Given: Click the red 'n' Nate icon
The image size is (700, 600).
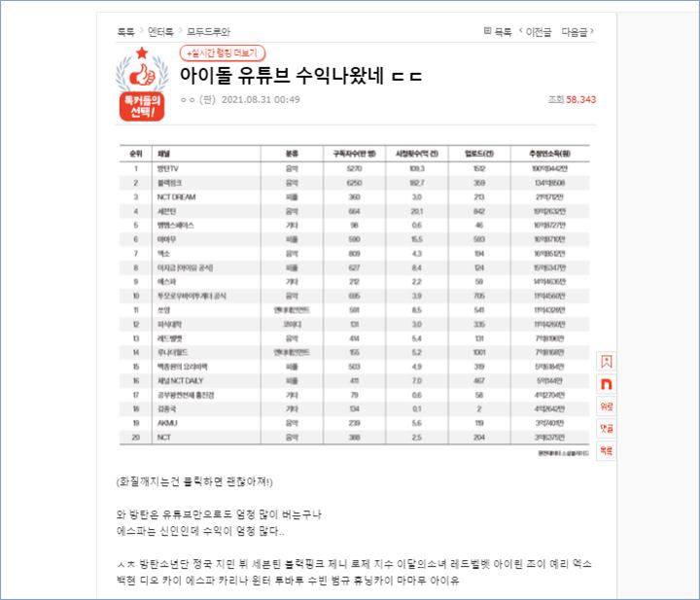Looking at the screenshot, I should pos(606,384).
